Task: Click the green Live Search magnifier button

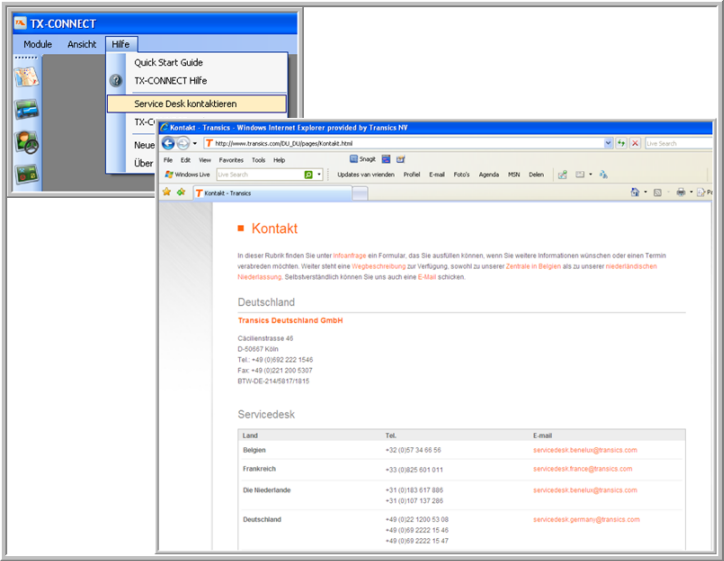Action: click(308, 175)
